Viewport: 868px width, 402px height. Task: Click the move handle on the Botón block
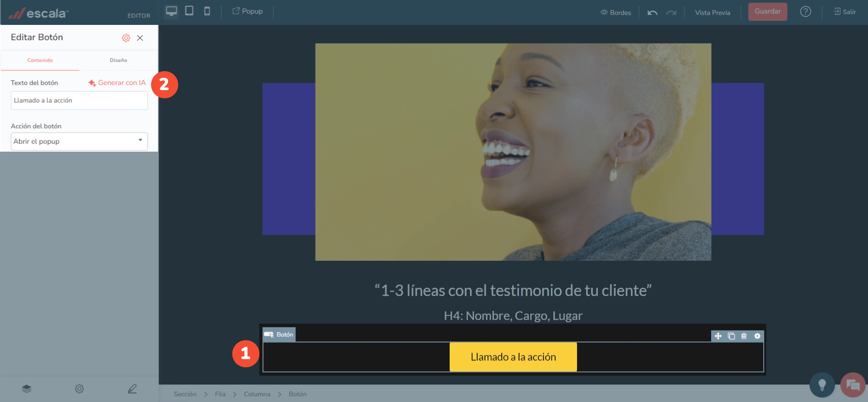pyautogui.click(x=718, y=336)
